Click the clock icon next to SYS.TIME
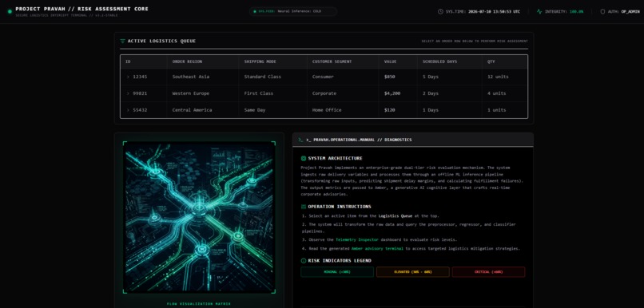This screenshot has width=644, height=308. point(440,11)
